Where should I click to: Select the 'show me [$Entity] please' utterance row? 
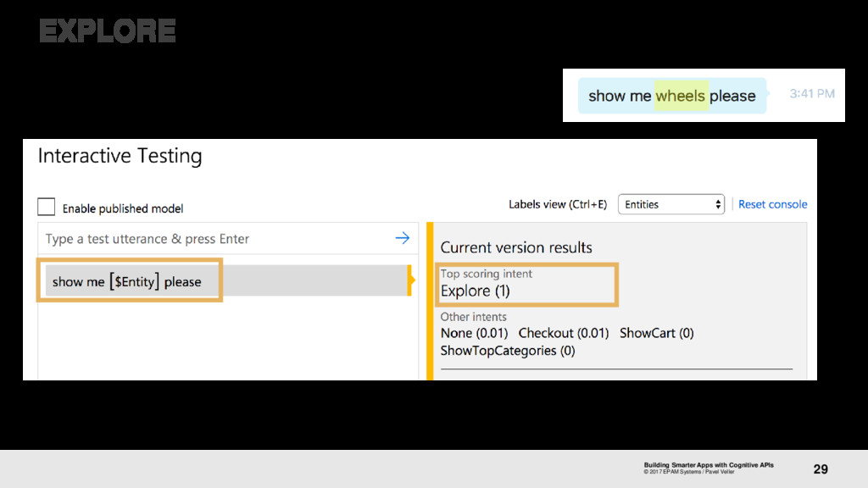[227, 280]
